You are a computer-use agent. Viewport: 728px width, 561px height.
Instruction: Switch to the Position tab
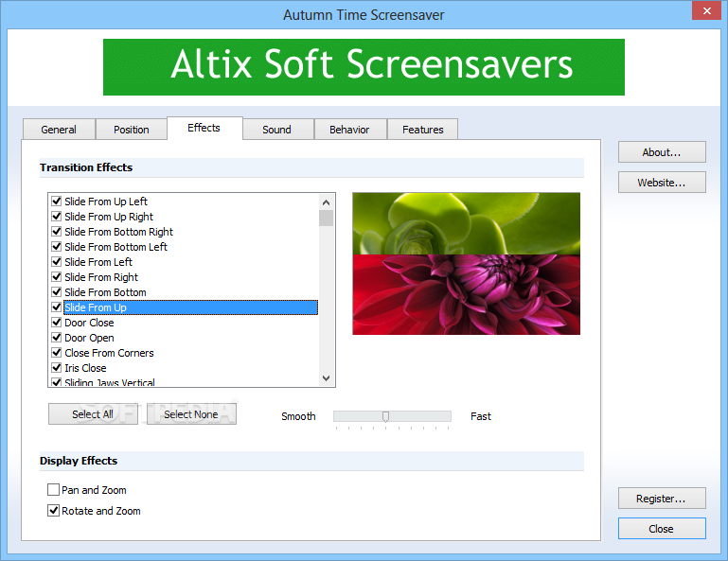coord(132,130)
